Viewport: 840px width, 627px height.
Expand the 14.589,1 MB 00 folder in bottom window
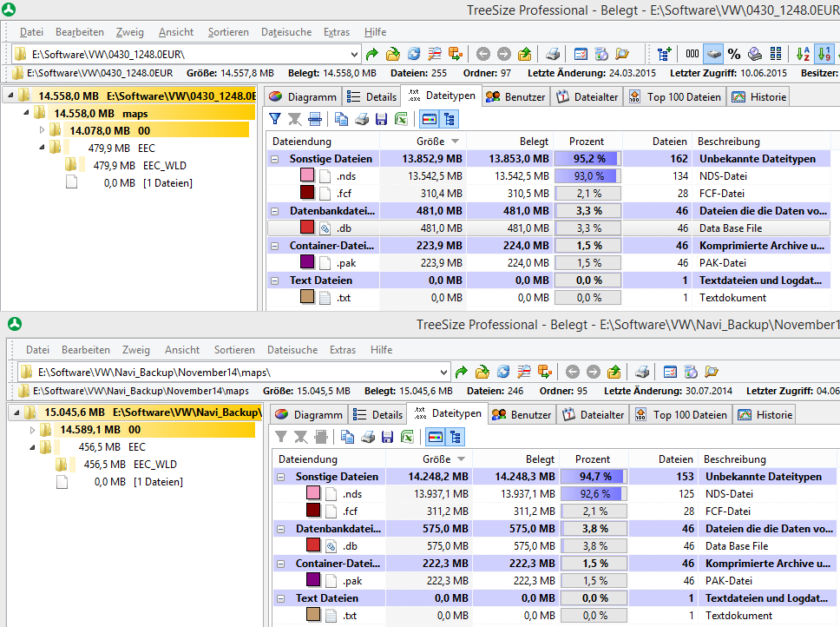coord(32,430)
